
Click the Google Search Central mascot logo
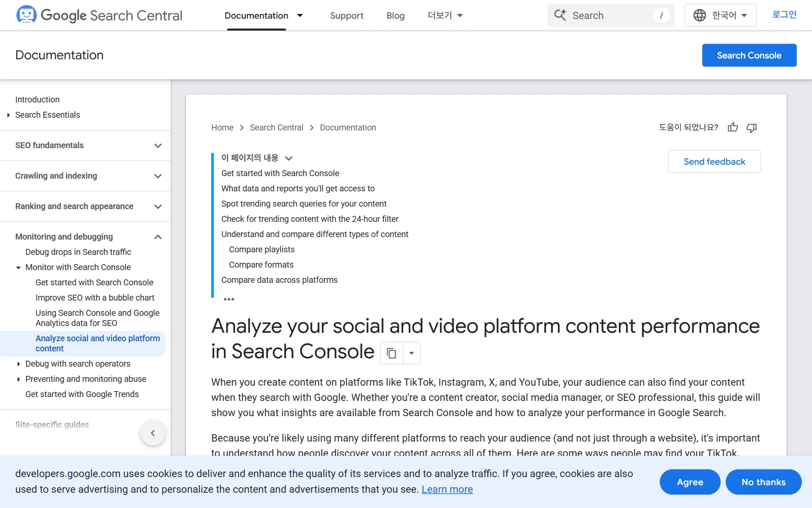[26, 15]
